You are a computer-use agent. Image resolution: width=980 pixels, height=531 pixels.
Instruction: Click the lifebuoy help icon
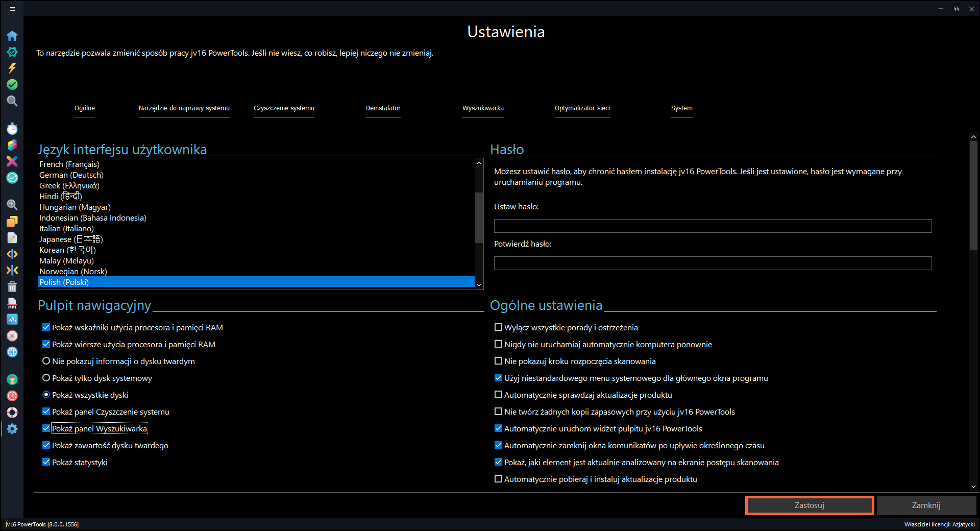pos(12,412)
